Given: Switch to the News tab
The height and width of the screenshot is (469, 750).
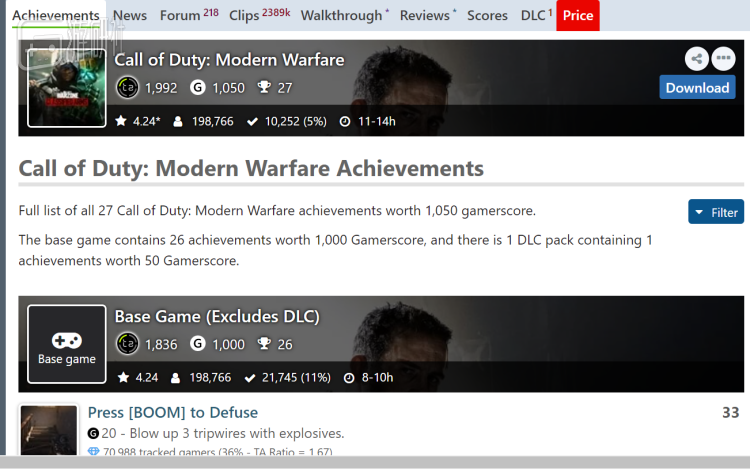Looking at the screenshot, I should pyautogui.click(x=130, y=15).
